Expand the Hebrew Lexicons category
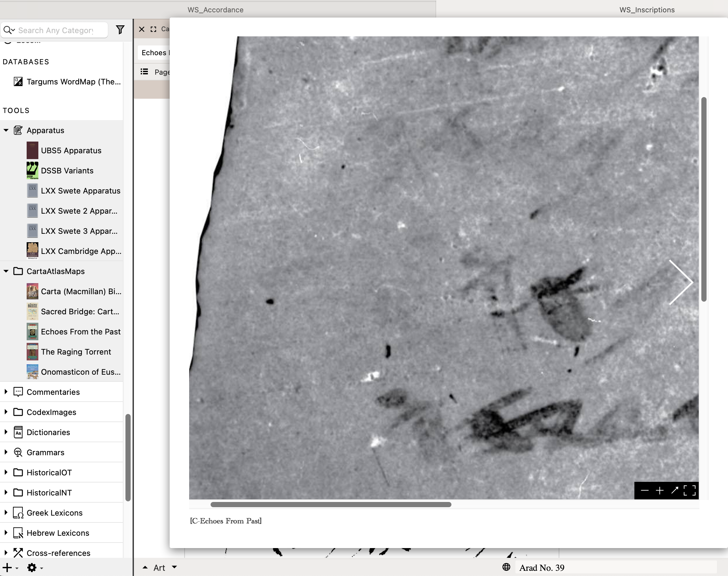Image resolution: width=728 pixels, height=576 pixels. [x=6, y=533]
